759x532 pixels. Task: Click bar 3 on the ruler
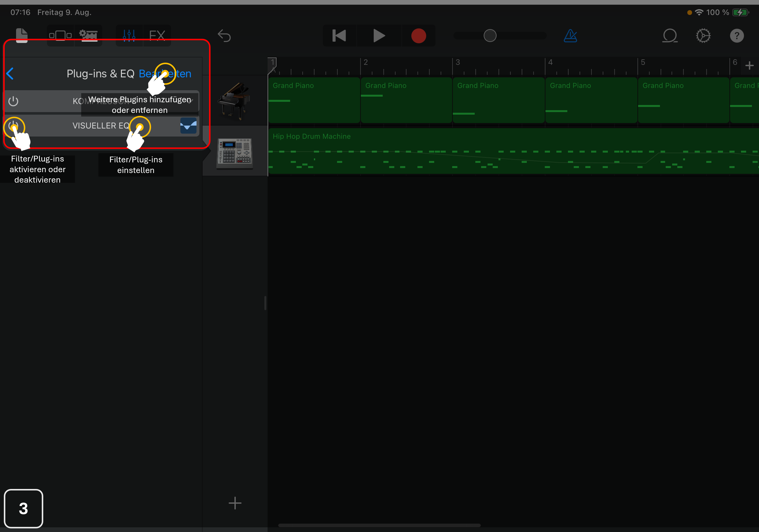[x=458, y=62]
